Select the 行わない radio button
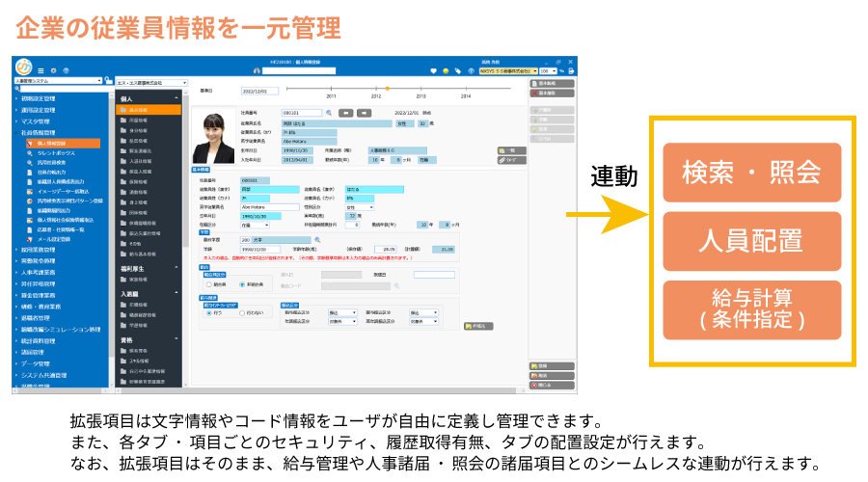The image size is (868, 482). [243, 312]
